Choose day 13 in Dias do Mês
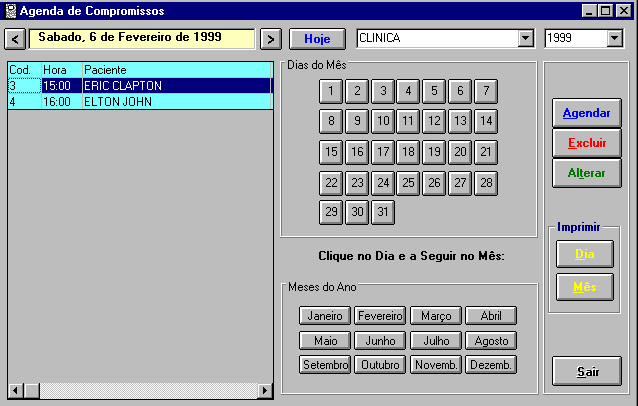Image resolution: width=638 pixels, height=406 pixels. pyautogui.click(x=460, y=121)
